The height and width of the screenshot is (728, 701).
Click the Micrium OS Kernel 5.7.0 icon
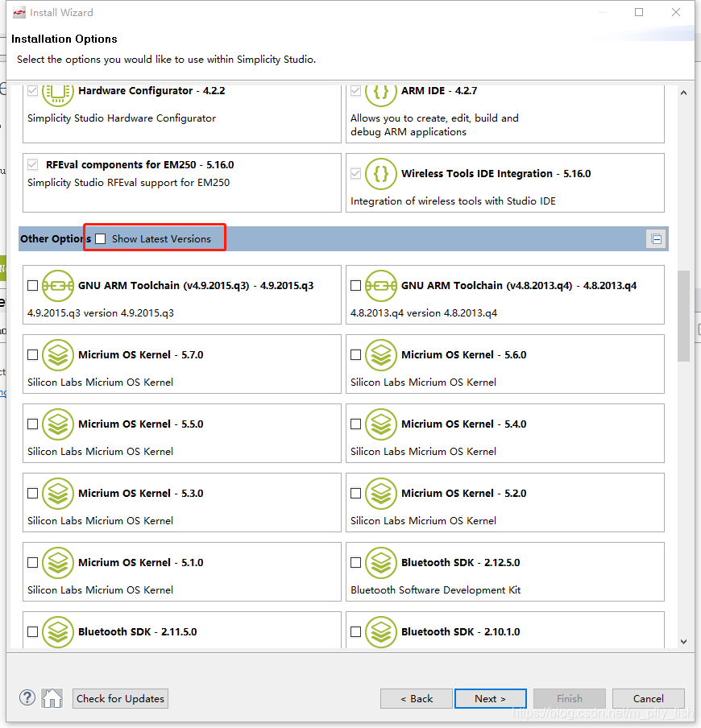[x=57, y=355]
